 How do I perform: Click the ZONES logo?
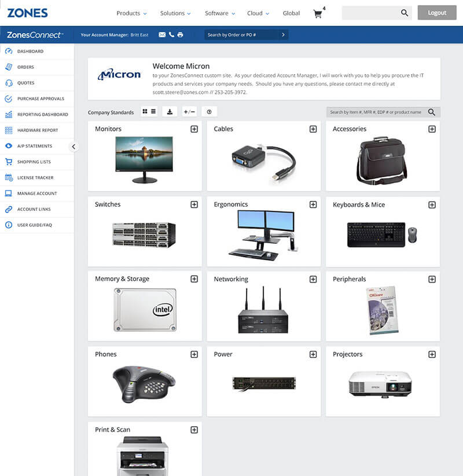click(27, 13)
